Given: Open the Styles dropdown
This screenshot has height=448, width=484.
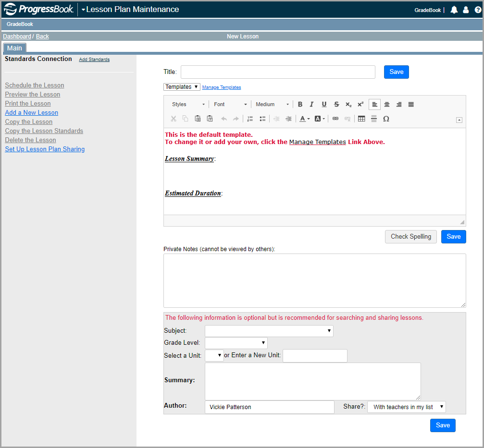Looking at the screenshot, I should pos(188,104).
